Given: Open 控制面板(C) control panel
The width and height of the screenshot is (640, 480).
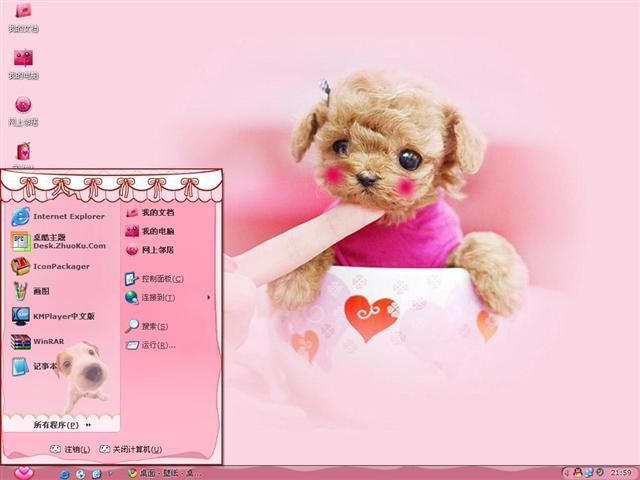Looking at the screenshot, I should point(154,279).
